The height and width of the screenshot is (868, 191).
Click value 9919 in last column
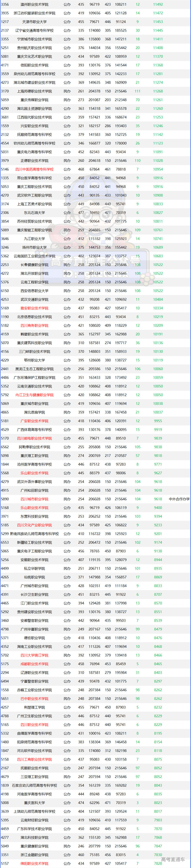click(158, 430)
